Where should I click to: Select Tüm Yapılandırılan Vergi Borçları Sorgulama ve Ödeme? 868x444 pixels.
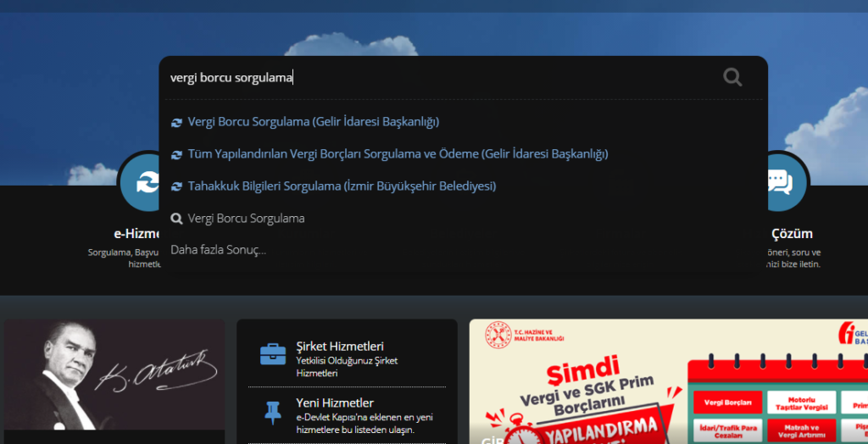coord(398,154)
